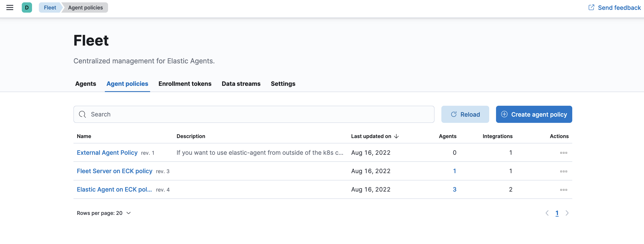Open the Settings tab
Viewport: 644px width, 244px height.
[283, 84]
